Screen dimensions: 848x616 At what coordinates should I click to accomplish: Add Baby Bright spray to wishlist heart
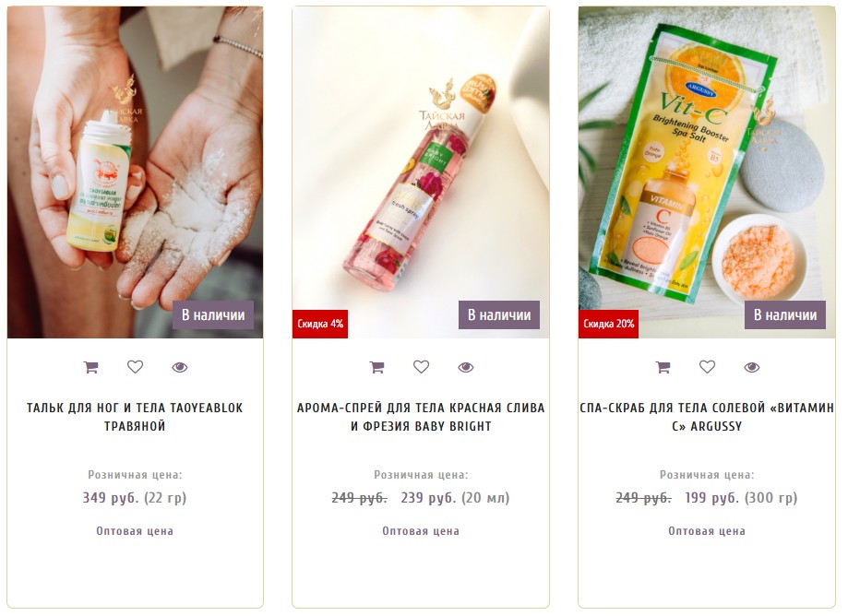[422, 367]
